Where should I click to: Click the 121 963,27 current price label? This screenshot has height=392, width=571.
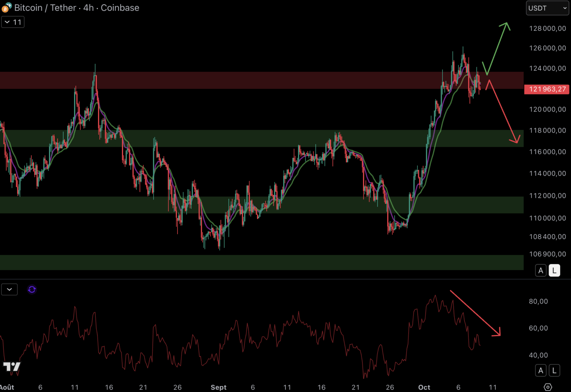(547, 89)
